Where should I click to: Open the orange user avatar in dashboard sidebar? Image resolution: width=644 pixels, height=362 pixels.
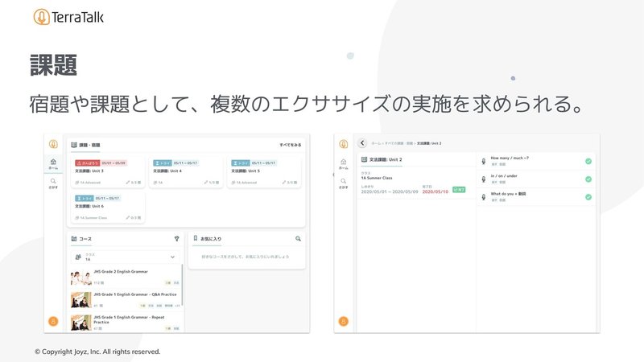pyautogui.click(x=53, y=321)
